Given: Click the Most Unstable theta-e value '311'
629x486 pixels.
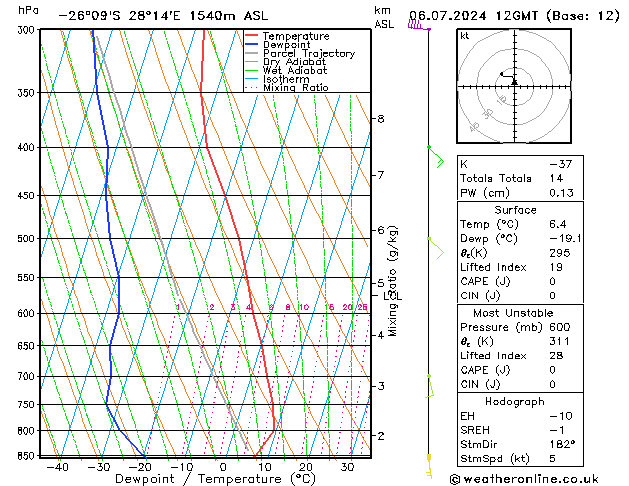Looking at the screenshot, I should pyautogui.click(x=559, y=341).
